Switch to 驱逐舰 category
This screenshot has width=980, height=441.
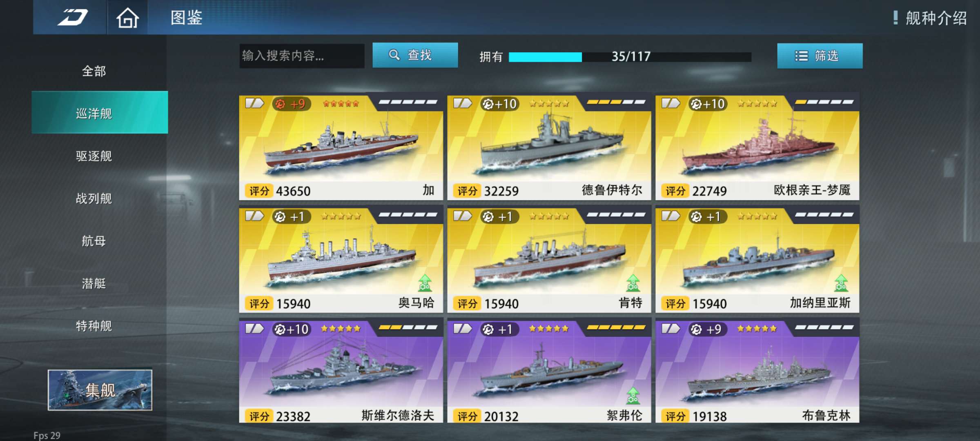click(94, 156)
